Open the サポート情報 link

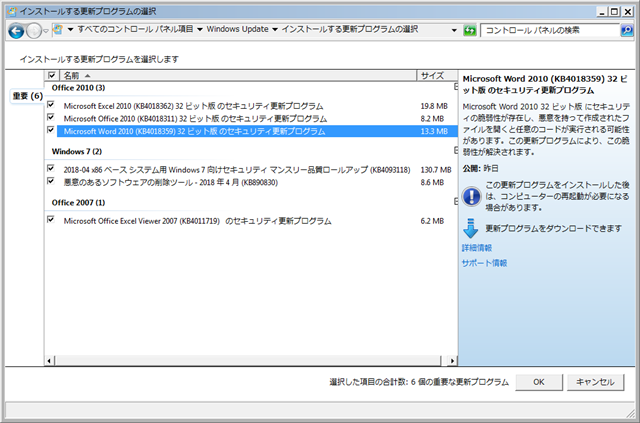[x=484, y=263]
